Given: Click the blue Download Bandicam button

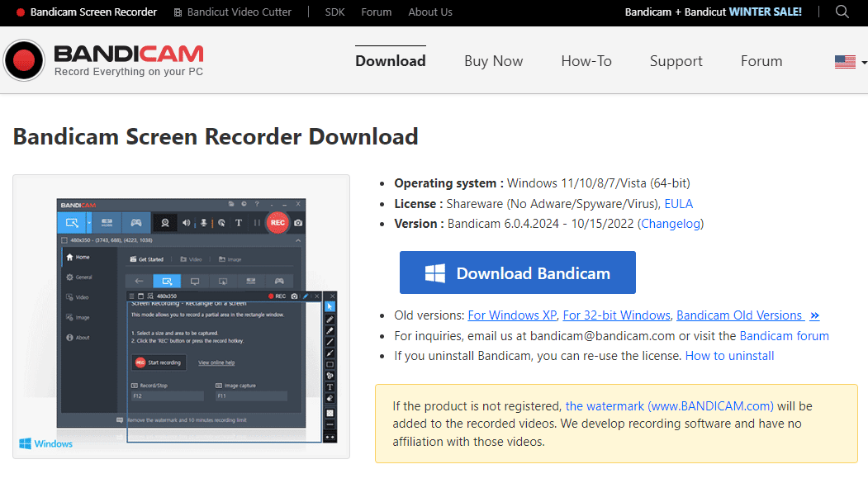Looking at the screenshot, I should pos(518,272).
